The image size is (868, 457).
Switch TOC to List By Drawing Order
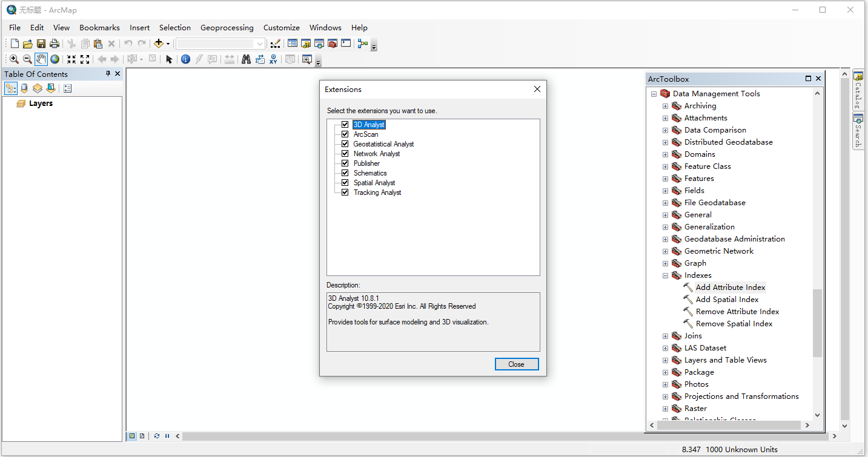(x=11, y=88)
